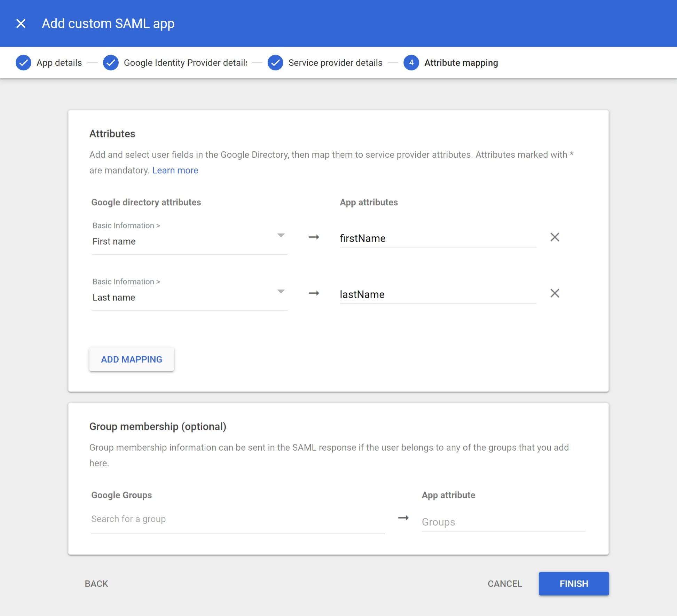Click the BACK button
This screenshot has height=616, width=677.
(x=96, y=584)
